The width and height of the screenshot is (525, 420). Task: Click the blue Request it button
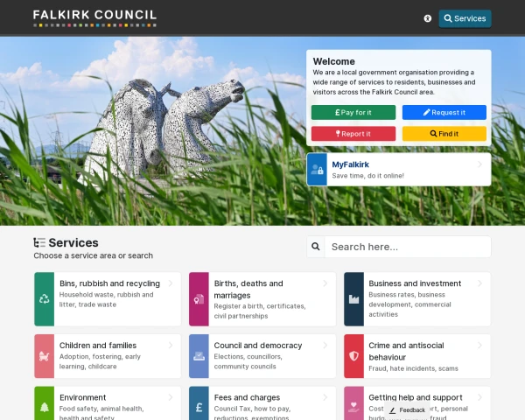click(x=444, y=113)
